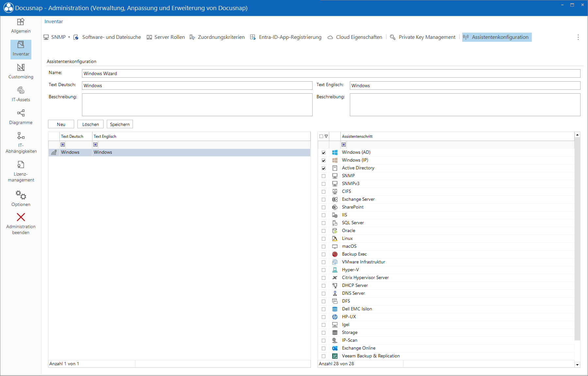Click the steps list vertical scrollbar thumb

click(x=577, y=239)
